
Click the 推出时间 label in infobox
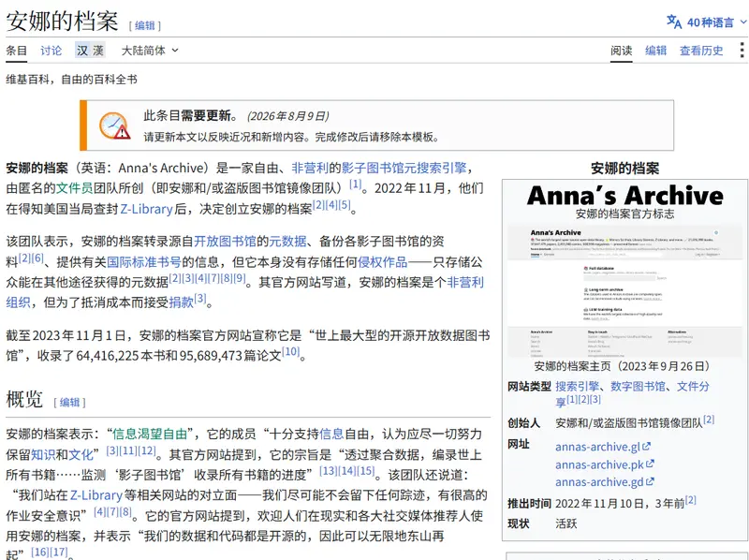529,504
